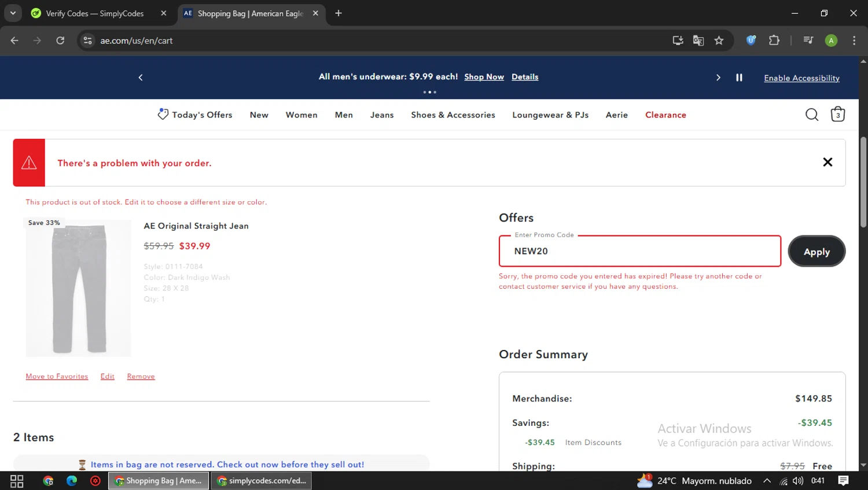This screenshot has height=490, width=868.
Task: Click Enable Accessibility link
Action: 801,78
